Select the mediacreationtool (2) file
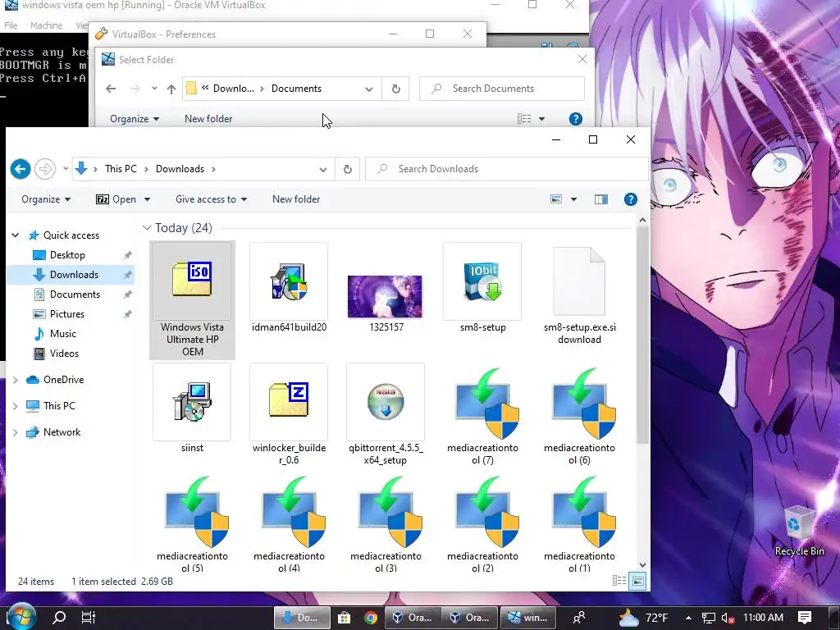This screenshot has width=840, height=630. [482, 524]
